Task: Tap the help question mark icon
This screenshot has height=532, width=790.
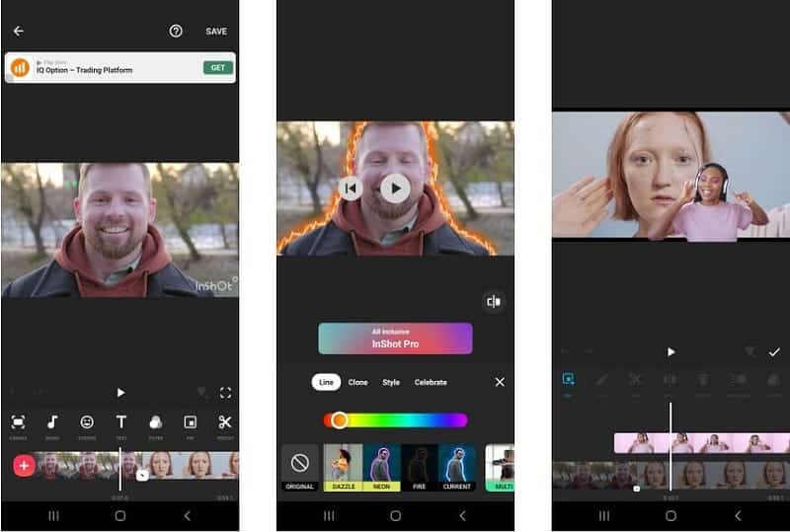Action: point(176,32)
